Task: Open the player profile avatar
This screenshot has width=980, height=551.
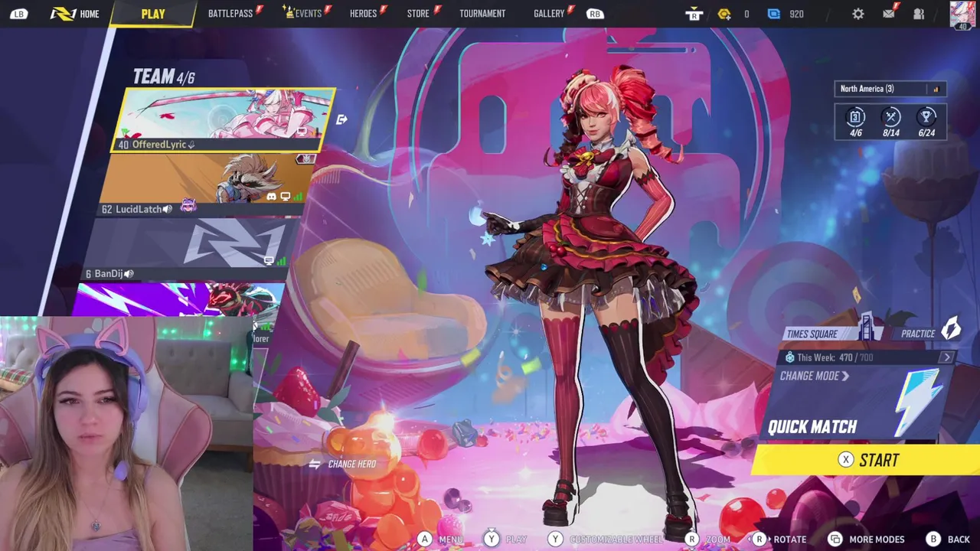Action: tap(962, 13)
